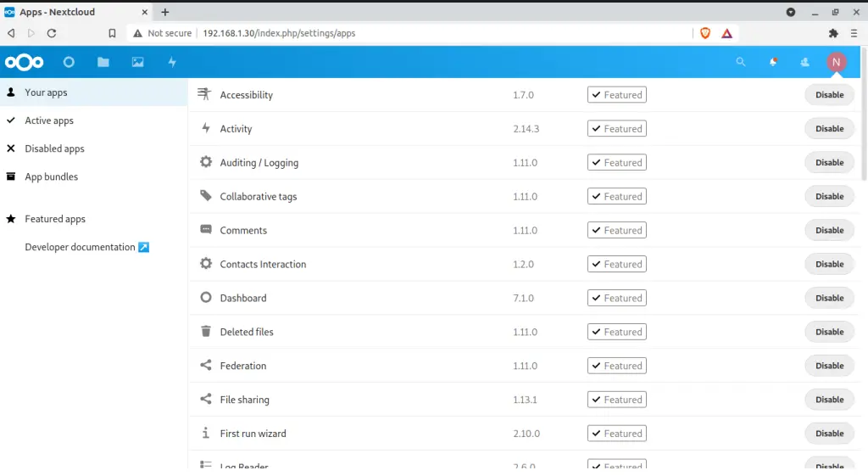Open the contacts menu icon
Image resolution: width=868 pixels, height=476 pixels.
coord(804,62)
